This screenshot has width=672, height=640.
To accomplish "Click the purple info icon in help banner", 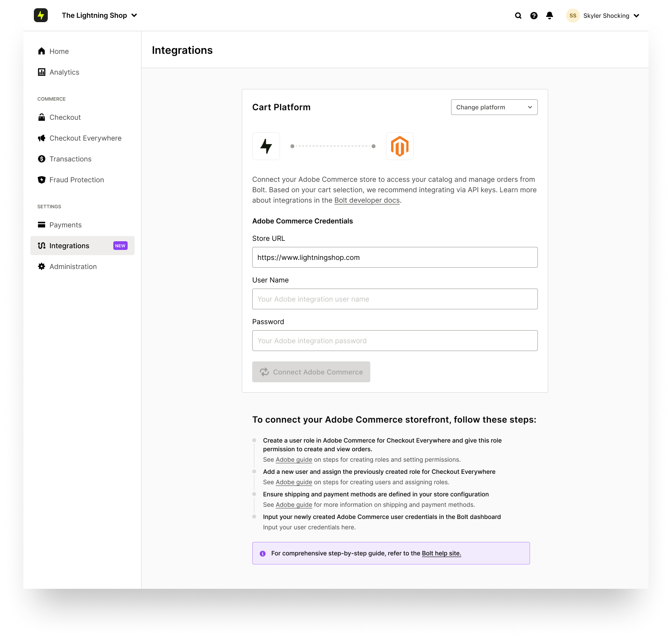I will coord(263,554).
